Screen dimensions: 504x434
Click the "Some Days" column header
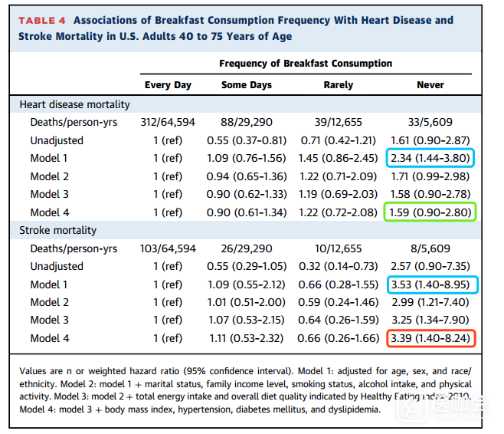pyautogui.click(x=247, y=85)
